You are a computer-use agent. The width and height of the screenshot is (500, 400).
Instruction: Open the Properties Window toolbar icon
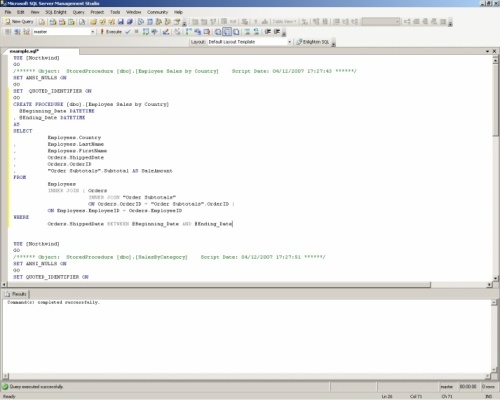(x=177, y=22)
